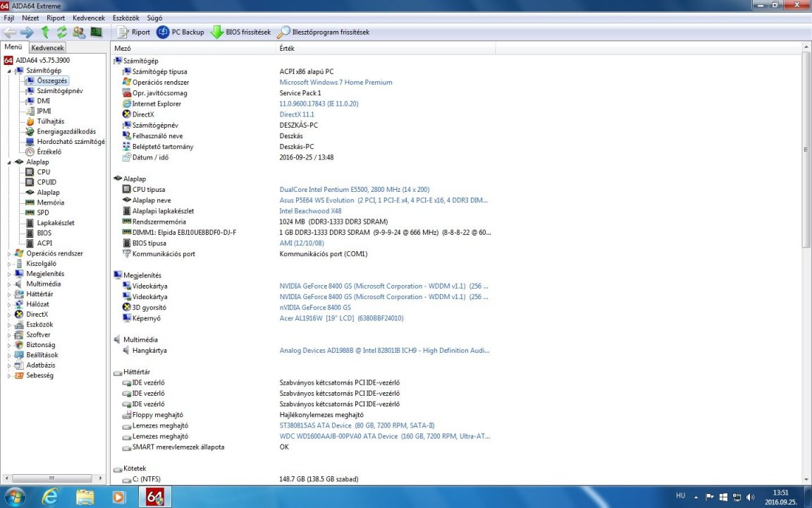This screenshot has width=812, height=508.
Task: Open Intel Beachwood X48 chipset link
Action: 310,211
